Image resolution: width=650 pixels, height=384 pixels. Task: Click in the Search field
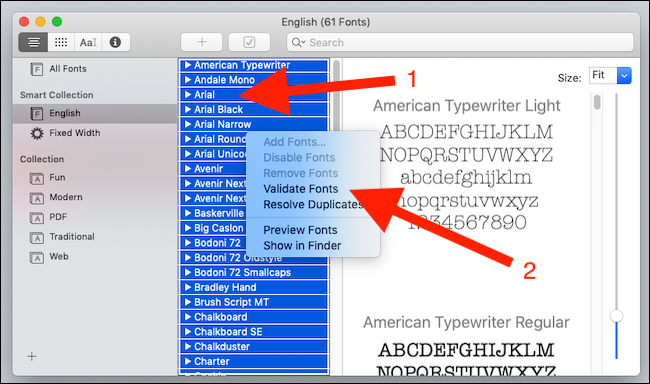coord(460,42)
